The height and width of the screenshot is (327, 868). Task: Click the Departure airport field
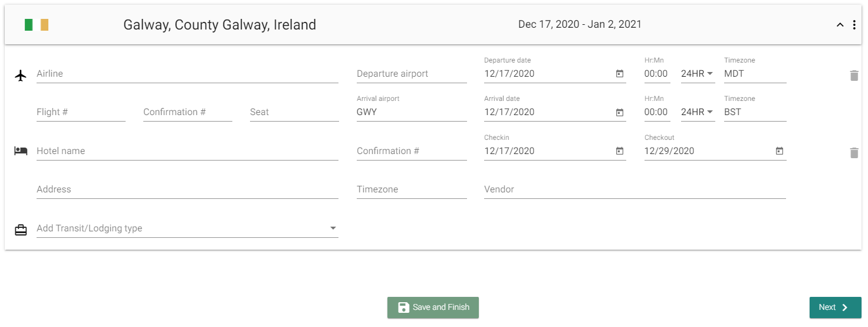(x=411, y=74)
